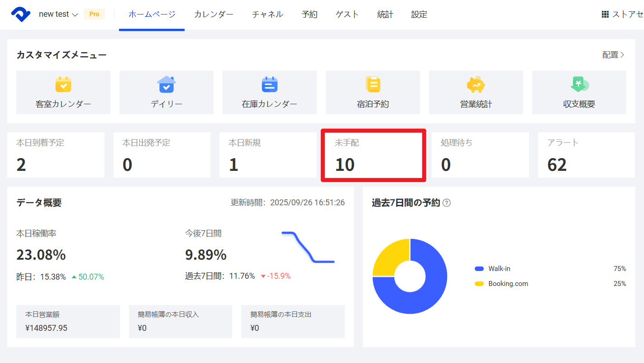Go to the 統計 tab

pyautogui.click(x=385, y=15)
